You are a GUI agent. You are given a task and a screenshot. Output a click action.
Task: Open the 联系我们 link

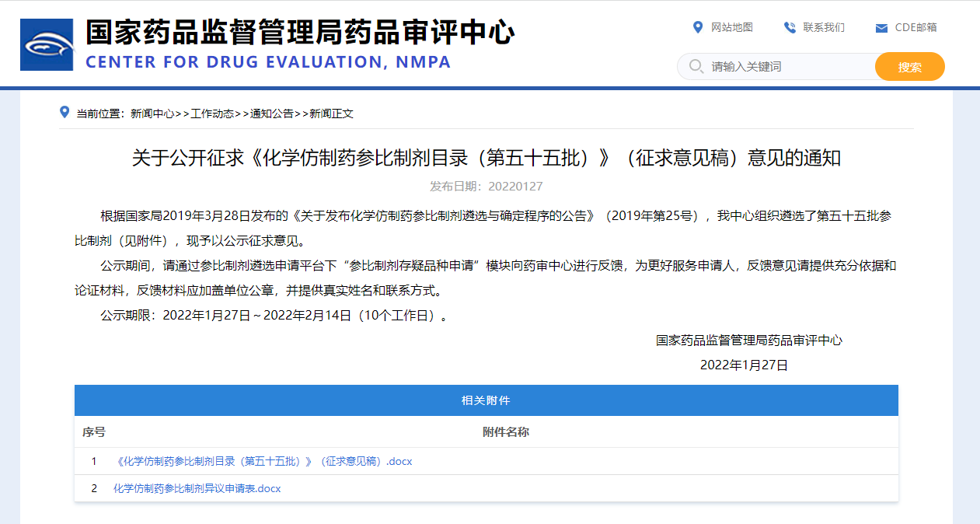(824, 27)
